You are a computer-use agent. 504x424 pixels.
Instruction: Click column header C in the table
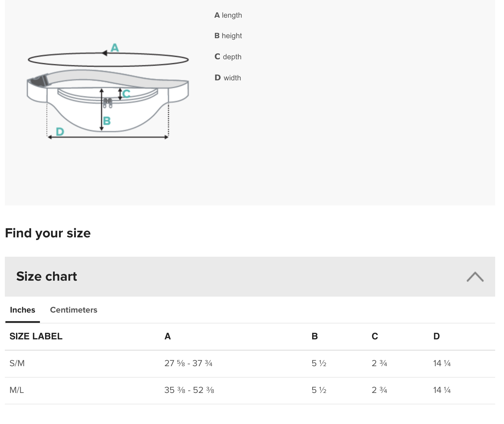coord(375,336)
